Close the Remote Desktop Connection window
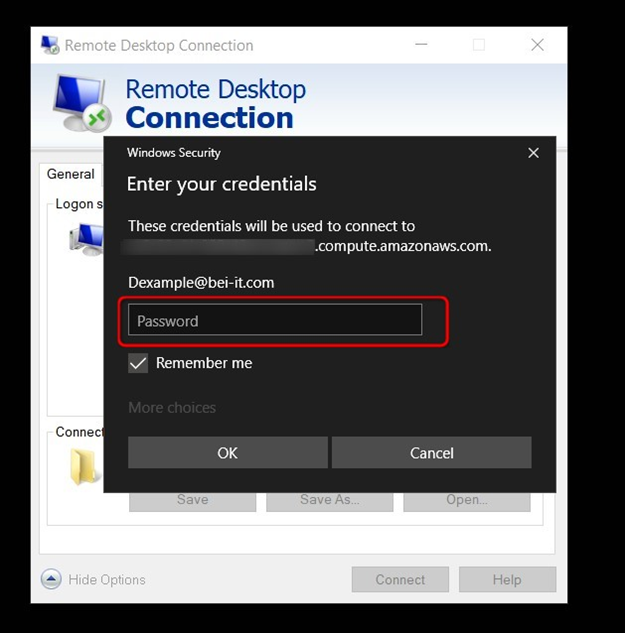 [x=537, y=44]
